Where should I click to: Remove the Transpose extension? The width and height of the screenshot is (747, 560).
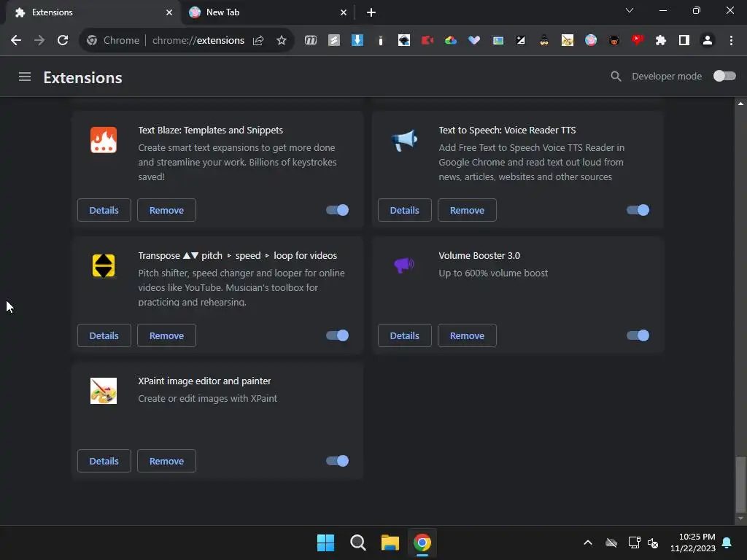coord(166,335)
